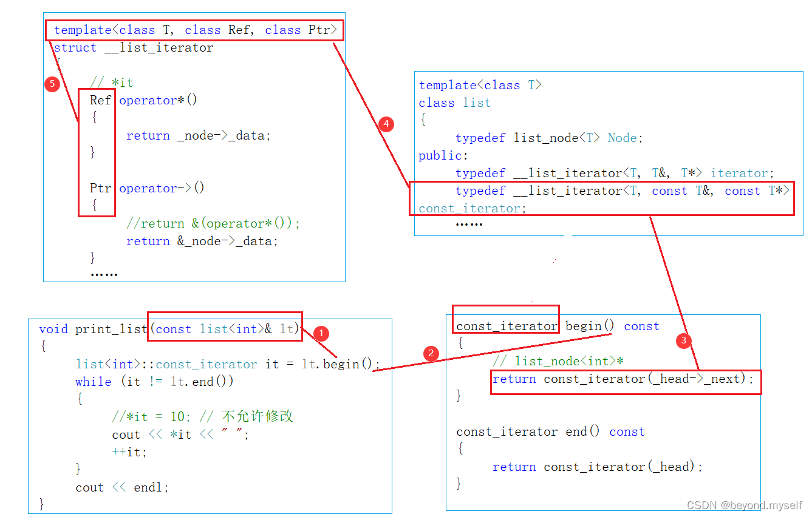Click the red circled badge numbered 4
This screenshot has width=812, height=517.
[x=386, y=124]
